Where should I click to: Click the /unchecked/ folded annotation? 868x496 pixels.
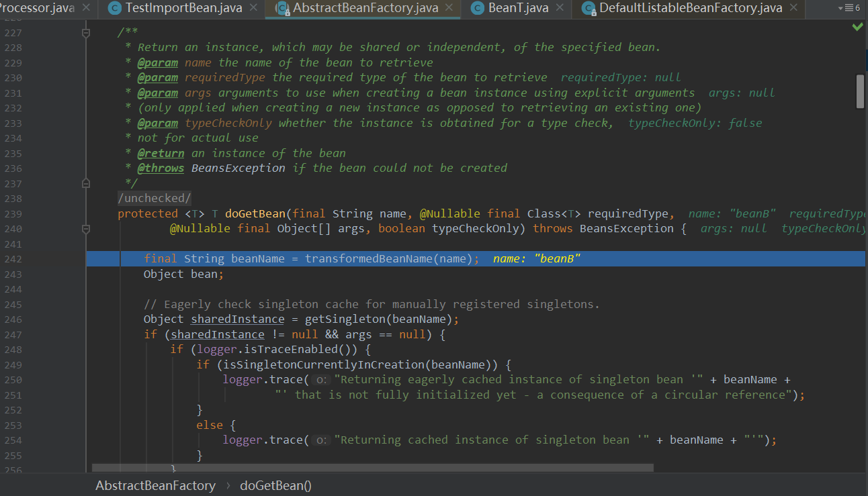point(155,198)
